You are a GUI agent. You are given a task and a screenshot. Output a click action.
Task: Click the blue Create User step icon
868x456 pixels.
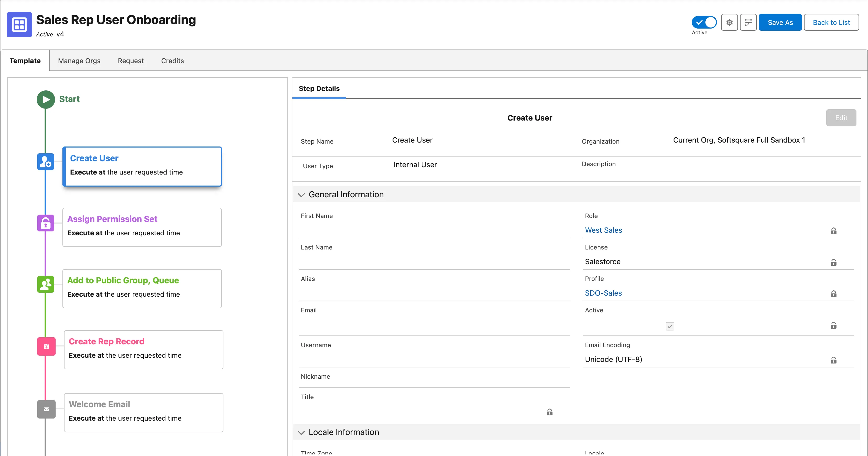coord(45,162)
